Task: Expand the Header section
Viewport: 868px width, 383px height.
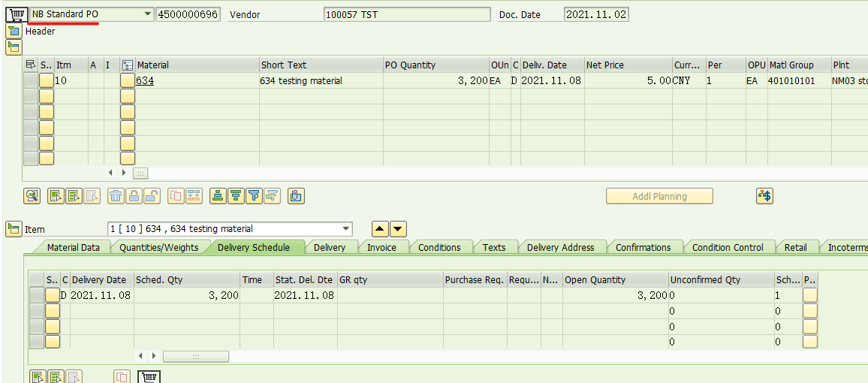Action: click(x=14, y=32)
